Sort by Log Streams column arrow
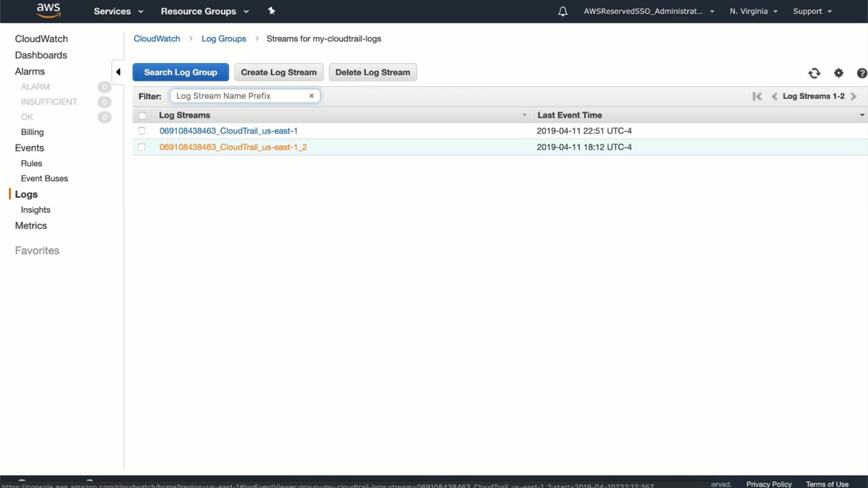 point(524,115)
